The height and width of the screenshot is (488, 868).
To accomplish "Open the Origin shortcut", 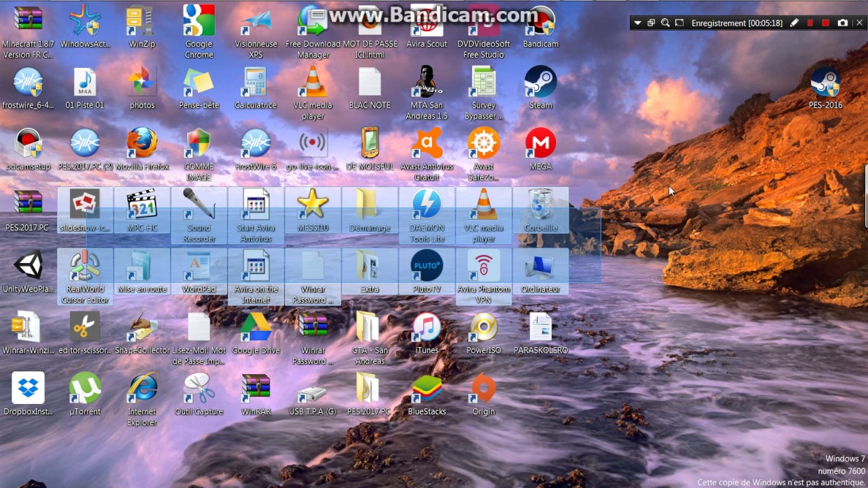I will click(x=484, y=388).
